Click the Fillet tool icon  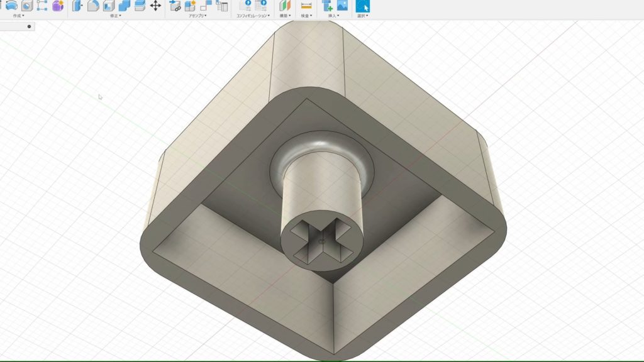point(92,6)
